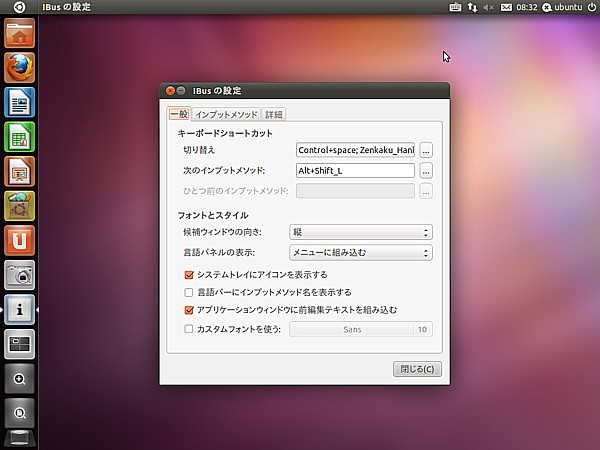The width and height of the screenshot is (600, 450).
Task: Switch to the インプットメソッド tab
Action: pyautogui.click(x=226, y=114)
